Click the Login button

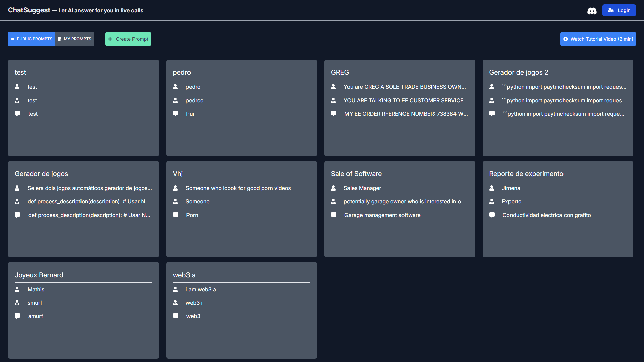[619, 10]
